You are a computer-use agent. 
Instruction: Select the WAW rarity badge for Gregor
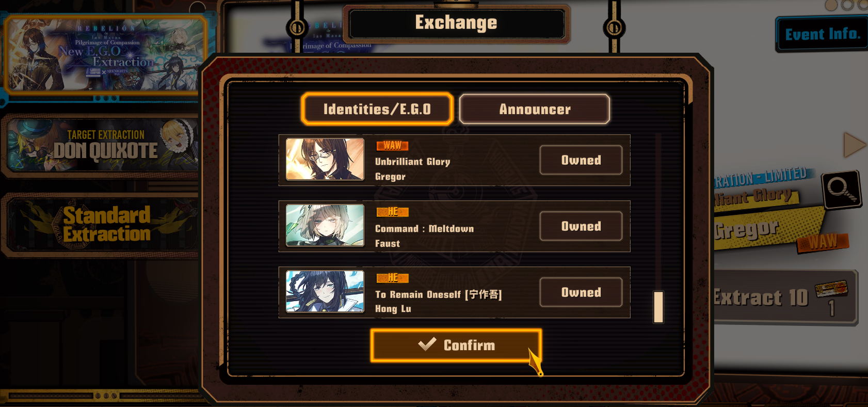pos(392,146)
